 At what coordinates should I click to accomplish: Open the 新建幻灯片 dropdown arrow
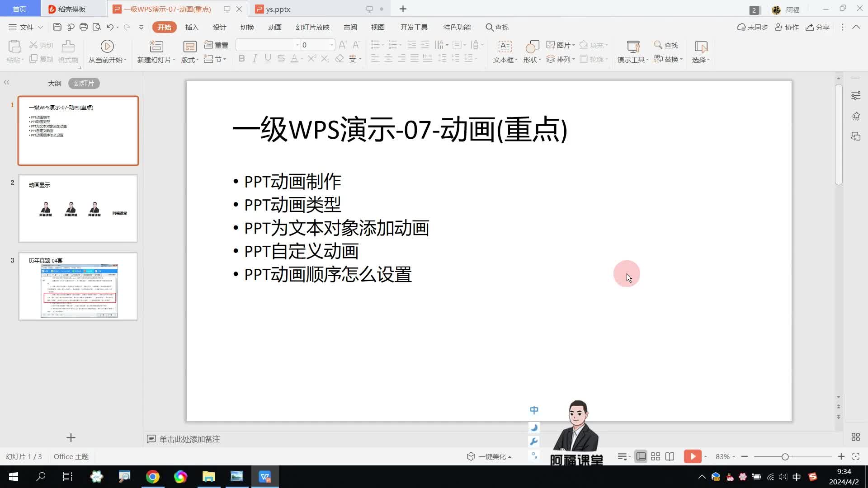click(174, 60)
